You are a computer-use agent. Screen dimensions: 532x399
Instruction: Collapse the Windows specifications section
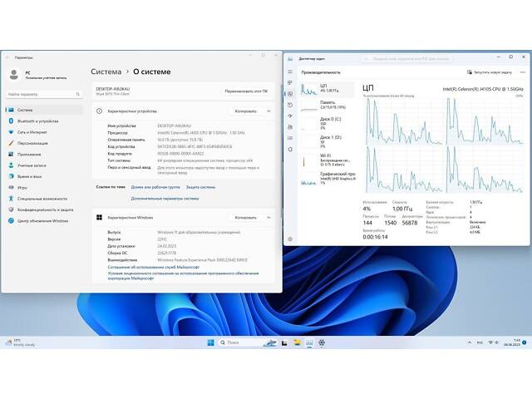tap(268, 218)
